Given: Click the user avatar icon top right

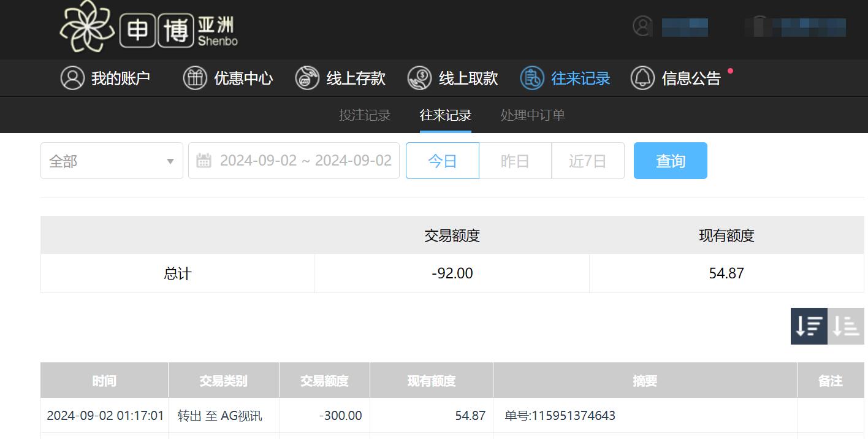Looking at the screenshot, I should click(641, 27).
